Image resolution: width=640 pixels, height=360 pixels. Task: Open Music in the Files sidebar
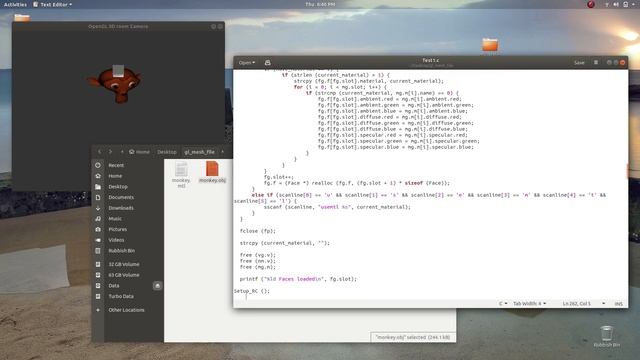tap(128, 219)
